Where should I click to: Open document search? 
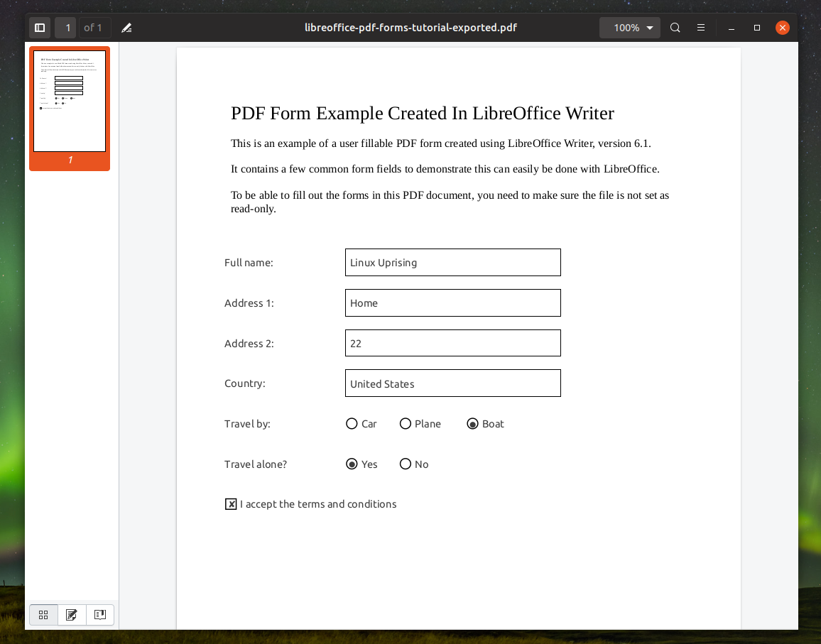pyautogui.click(x=674, y=27)
